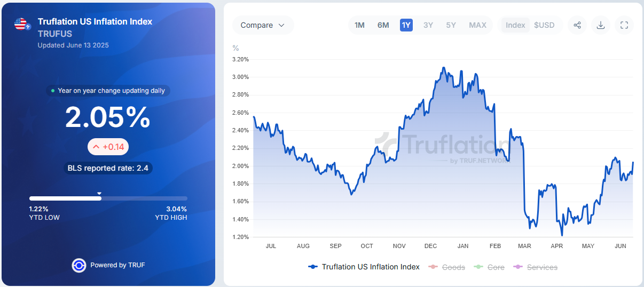Click the blue Truflation US Inflation Index legend marker
Viewport: 644px width, 287px height.
tap(313, 267)
